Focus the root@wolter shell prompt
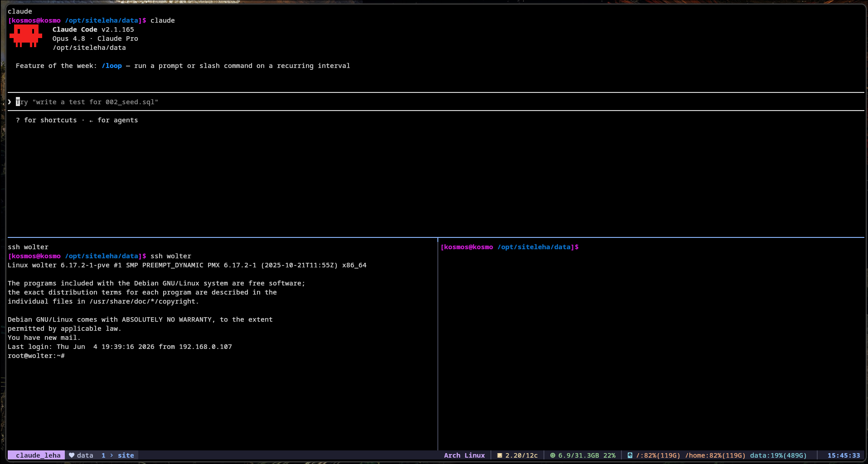 click(36, 356)
